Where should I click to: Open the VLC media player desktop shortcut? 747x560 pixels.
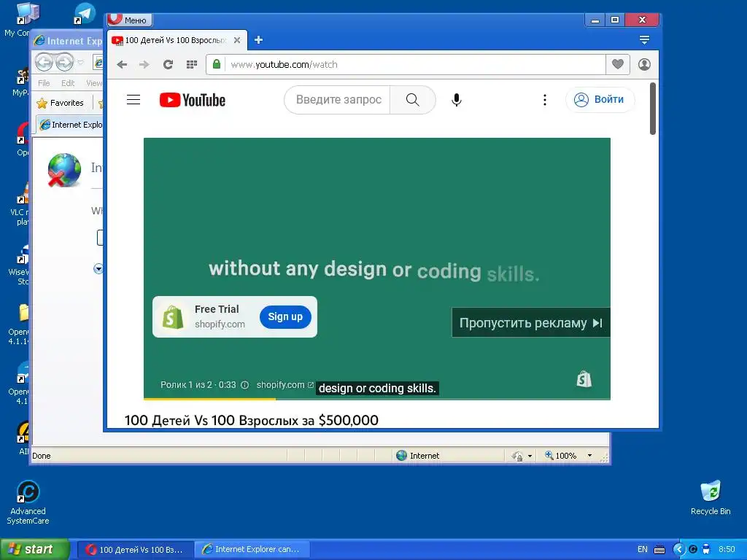coord(20,205)
